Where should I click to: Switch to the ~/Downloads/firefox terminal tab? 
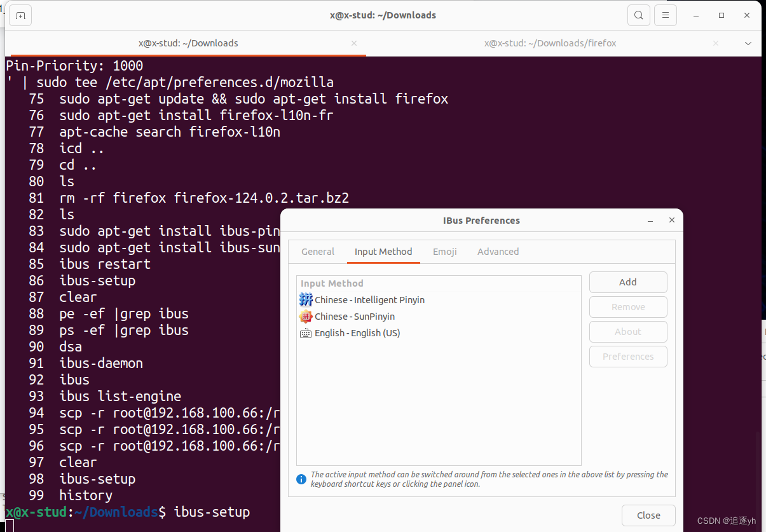click(550, 43)
